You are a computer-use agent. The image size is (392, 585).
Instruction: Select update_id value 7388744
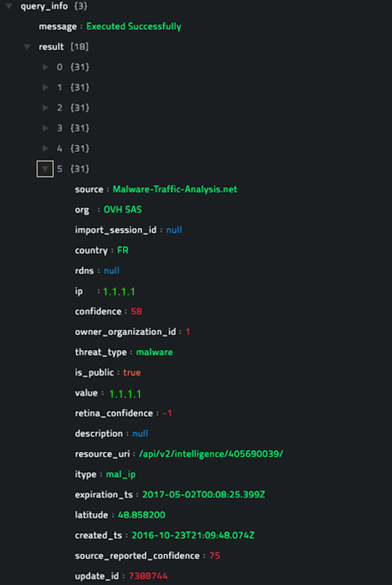[x=149, y=576]
